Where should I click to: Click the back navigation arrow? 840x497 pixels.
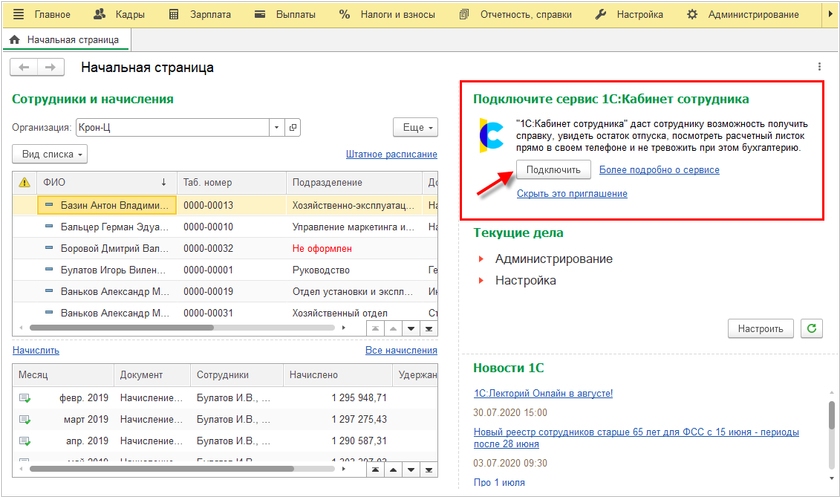(x=24, y=67)
